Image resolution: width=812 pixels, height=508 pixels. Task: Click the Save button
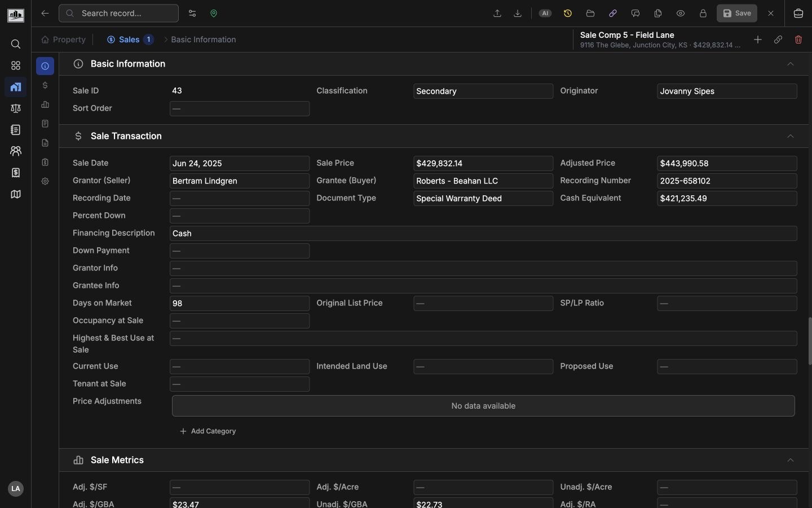[737, 14]
